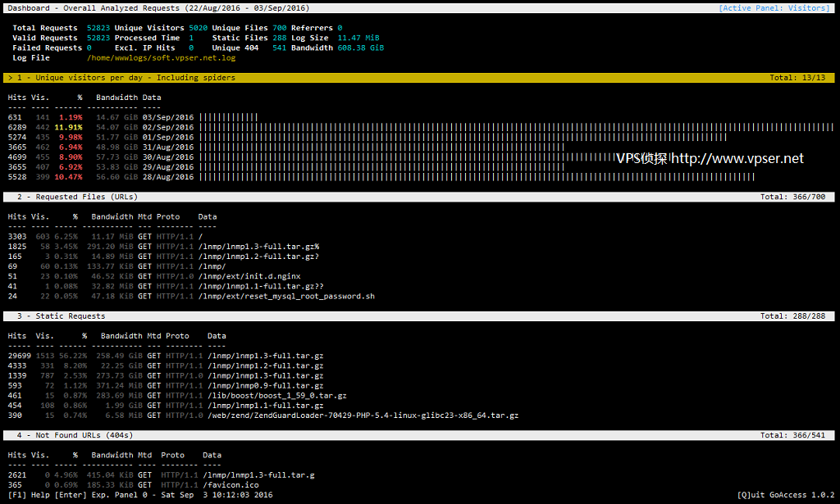The width and height of the screenshot is (840, 504).
Task: Click the Dashboard title bar text
Action: pyautogui.click(x=158, y=8)
